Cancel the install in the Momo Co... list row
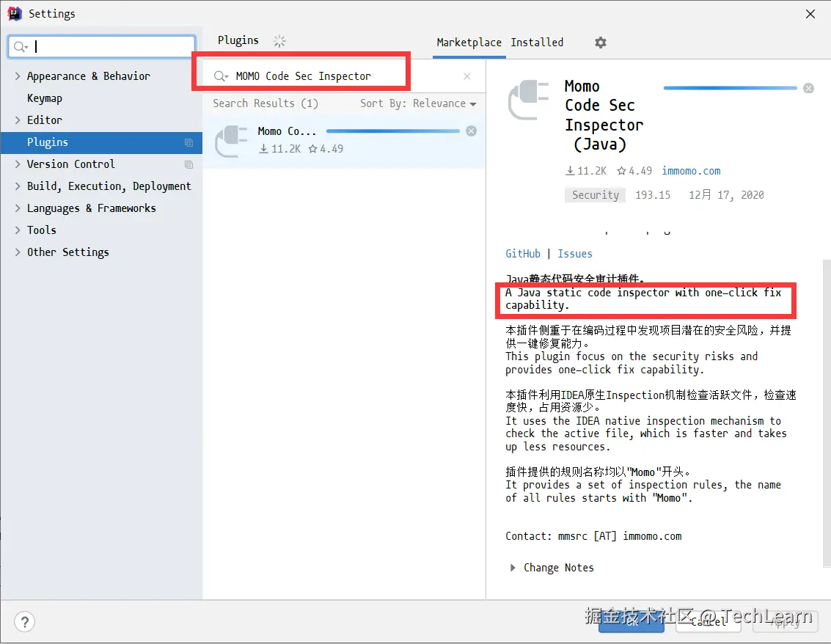Image resolution: width=831 pixels, height=644 pixels. 471,131
